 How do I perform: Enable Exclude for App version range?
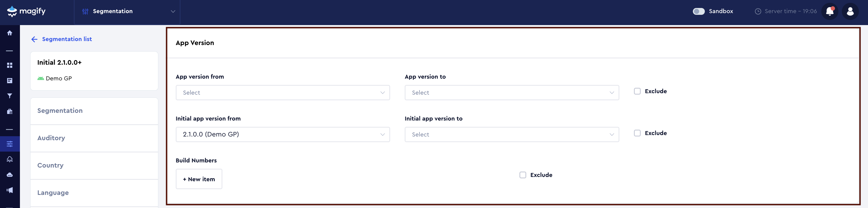tap(637, 91)
